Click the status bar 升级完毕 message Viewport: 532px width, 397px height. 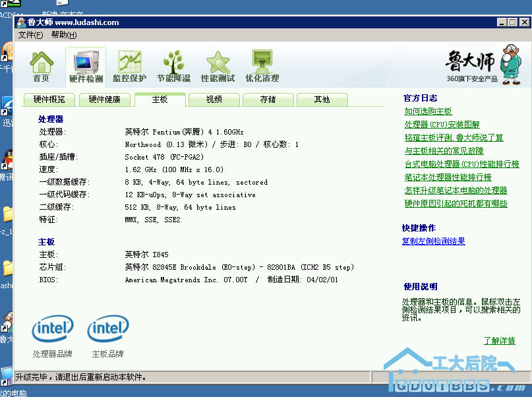80,377
